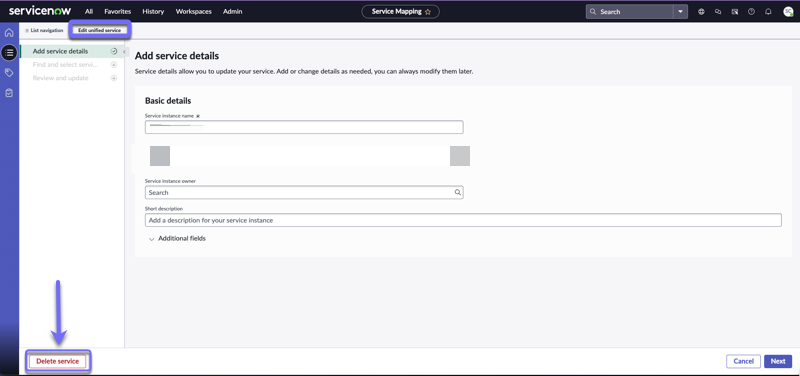Click the Service Mapping title pill
Image resolution: width=800 pixels, height=376 pixels.
401,11
